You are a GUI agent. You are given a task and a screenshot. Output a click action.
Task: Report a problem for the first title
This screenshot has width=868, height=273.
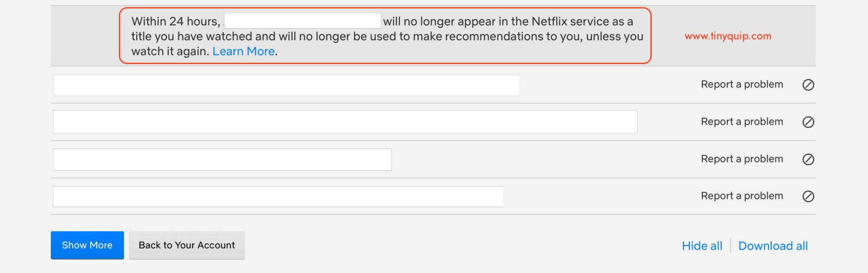(x=741, y=85)
